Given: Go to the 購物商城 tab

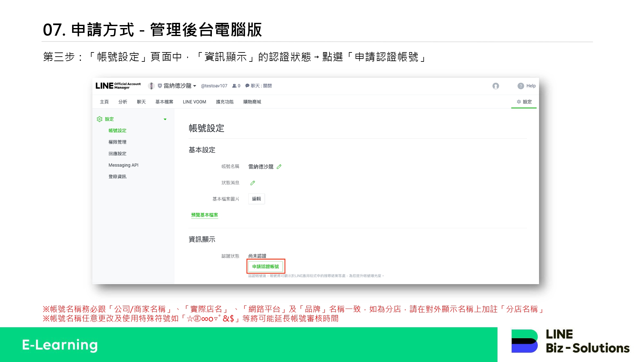Looking at the screenshot, I should click(x=252, y=102).
